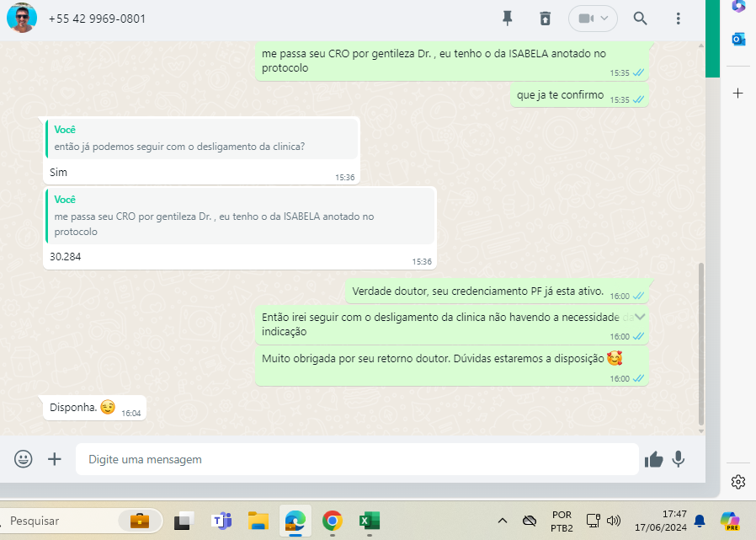Open the three-dot chat menu
The image size is (756, 540).
point(679,19)
